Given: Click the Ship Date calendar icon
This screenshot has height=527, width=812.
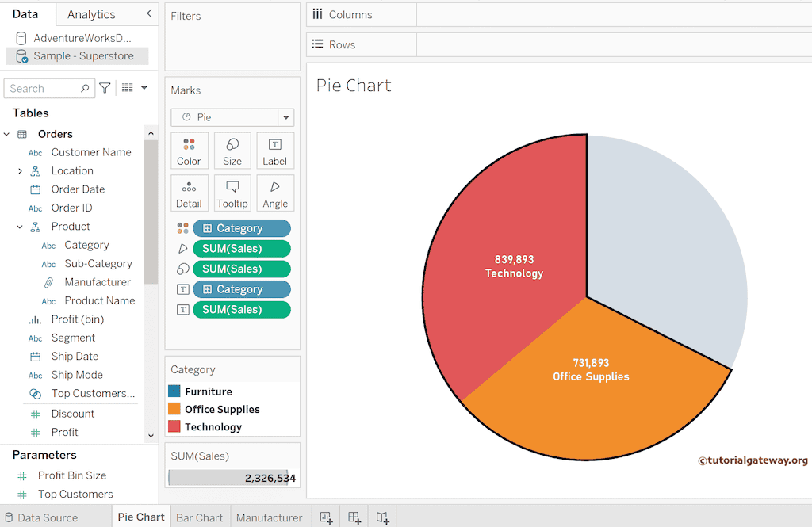Looking at the screenshot, I should click(35, 357).
